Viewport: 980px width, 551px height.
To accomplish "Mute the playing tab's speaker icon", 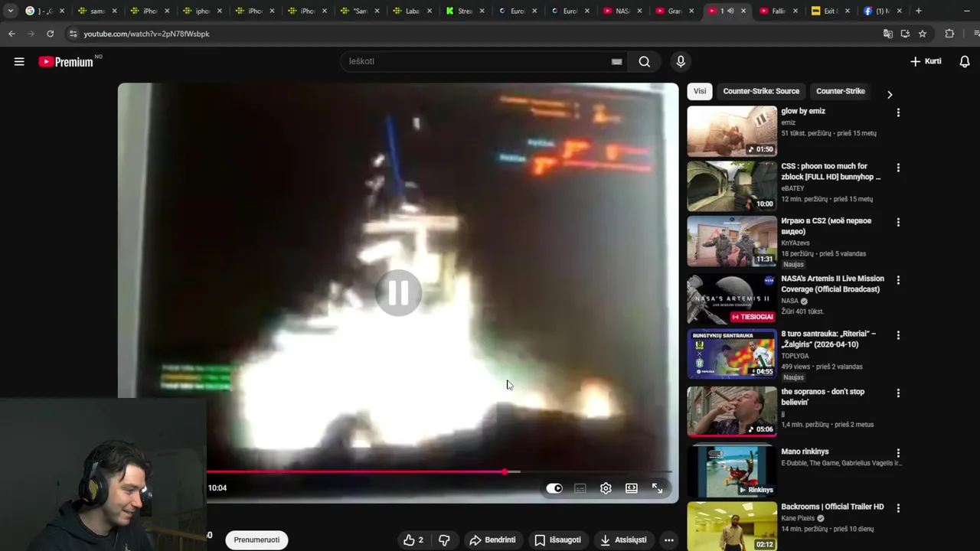I will click(730, 11).
